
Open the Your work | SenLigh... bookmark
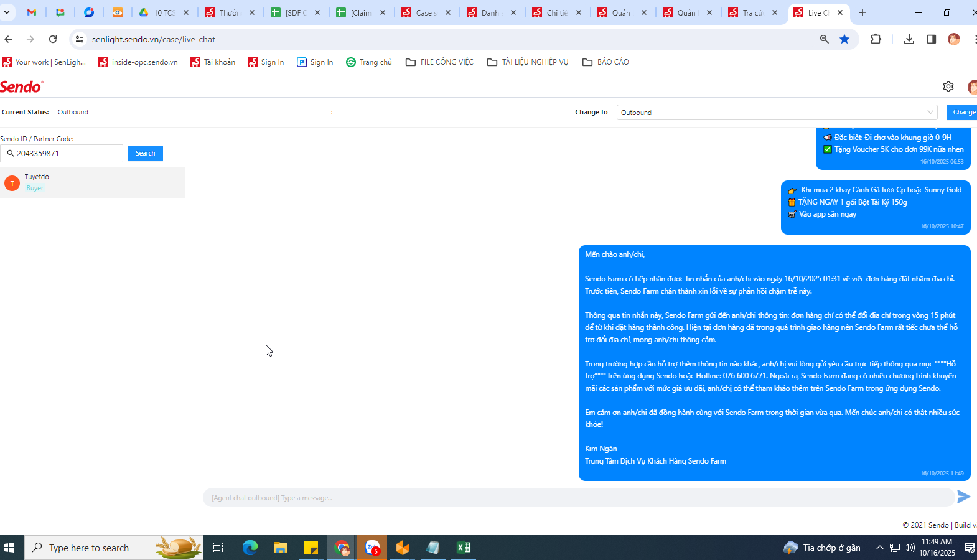point(44,62)
